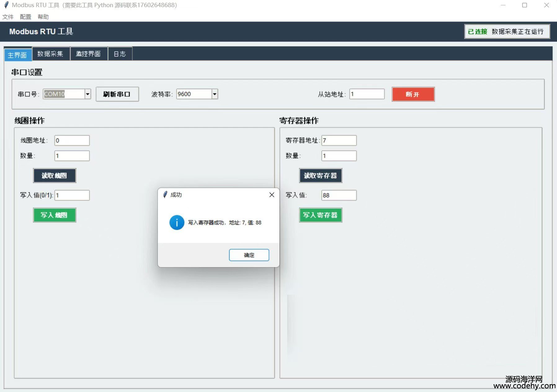The height and width of the screenshot is (392, 557).
Task: Click the 刷新串口 button
Action: click(x=117, y=94)
